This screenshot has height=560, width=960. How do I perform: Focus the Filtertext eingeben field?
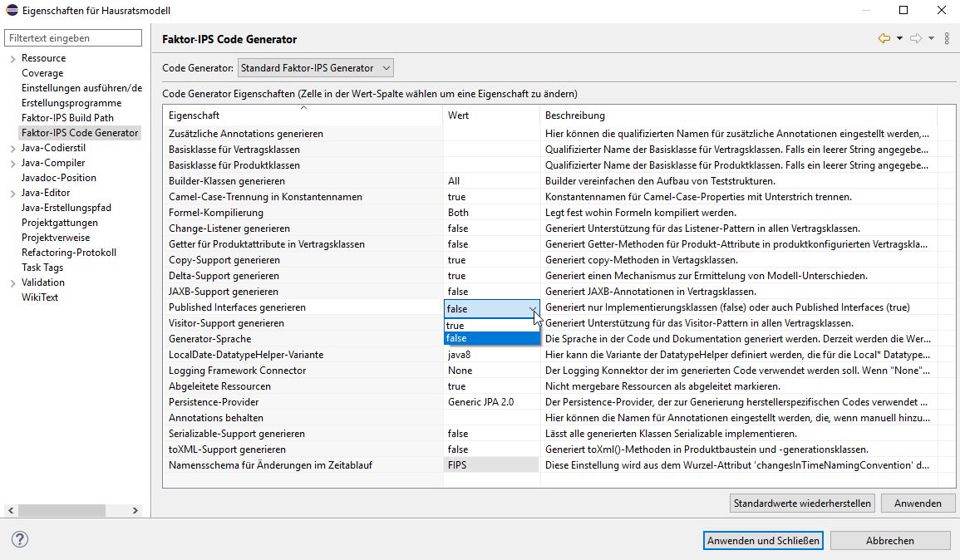[x=73, y=38]
